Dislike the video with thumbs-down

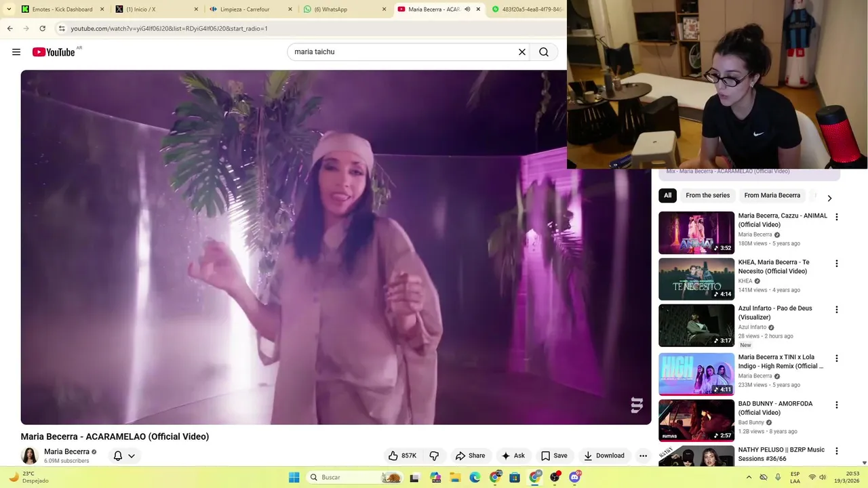pos(435,455)
